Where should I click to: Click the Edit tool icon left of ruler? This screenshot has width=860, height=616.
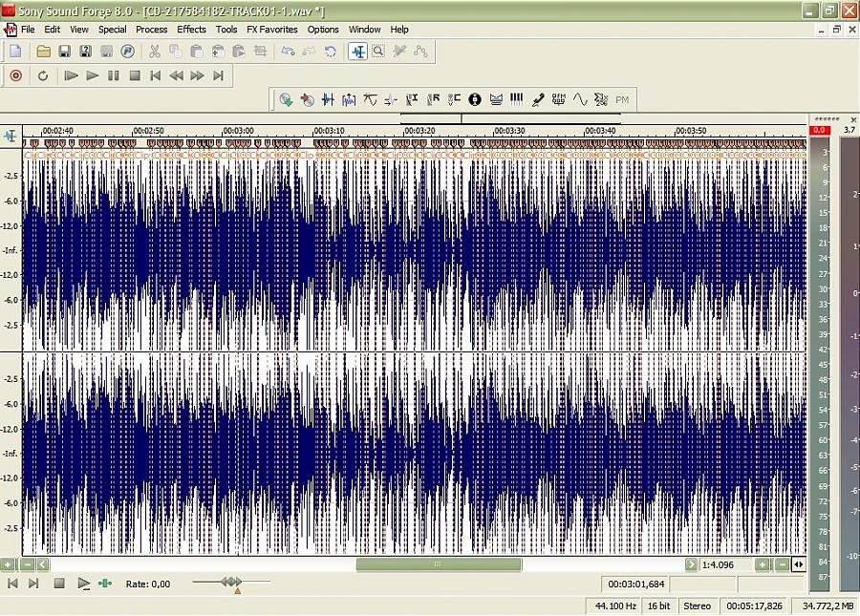point(11,136)
